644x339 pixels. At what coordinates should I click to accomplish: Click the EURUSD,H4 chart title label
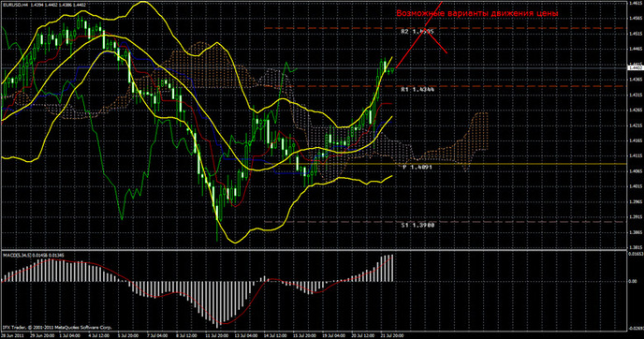point(15,4)
